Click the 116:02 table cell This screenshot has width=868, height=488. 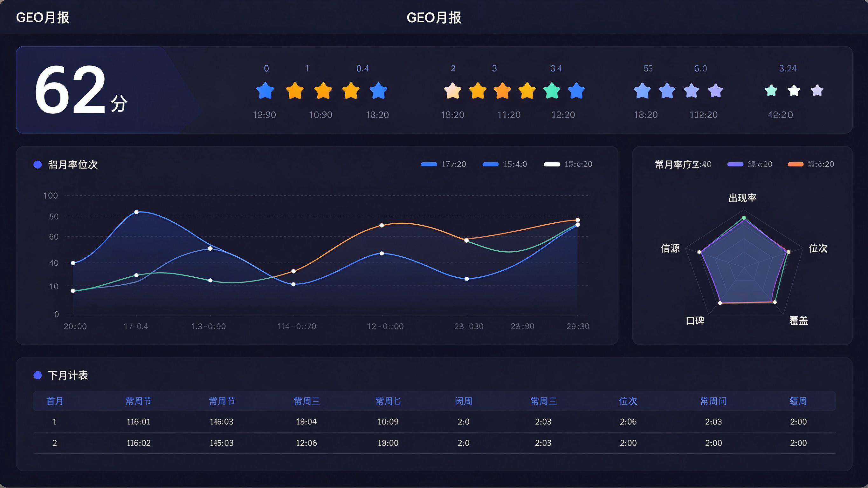point(139,443)
